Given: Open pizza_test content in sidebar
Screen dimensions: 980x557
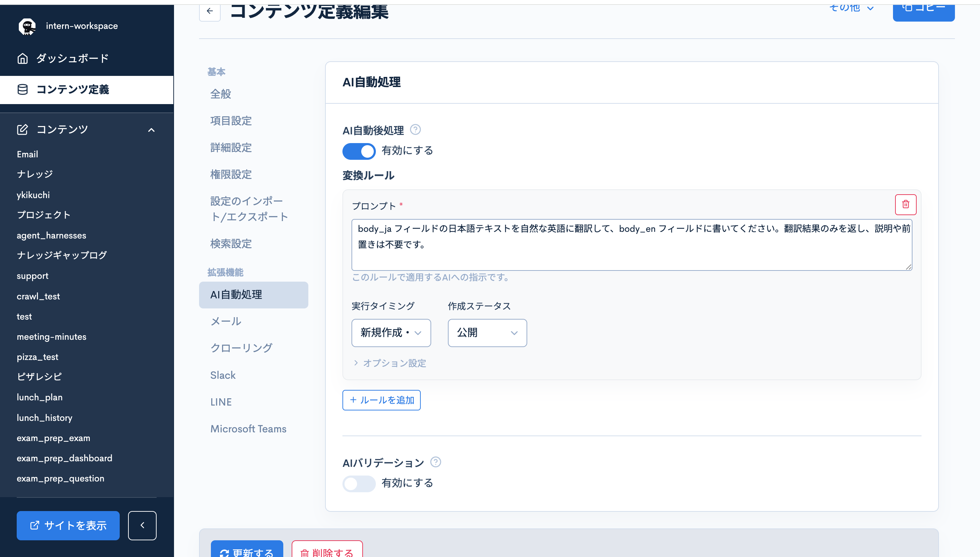Looking at the screenshot, I should coord(38,357).
